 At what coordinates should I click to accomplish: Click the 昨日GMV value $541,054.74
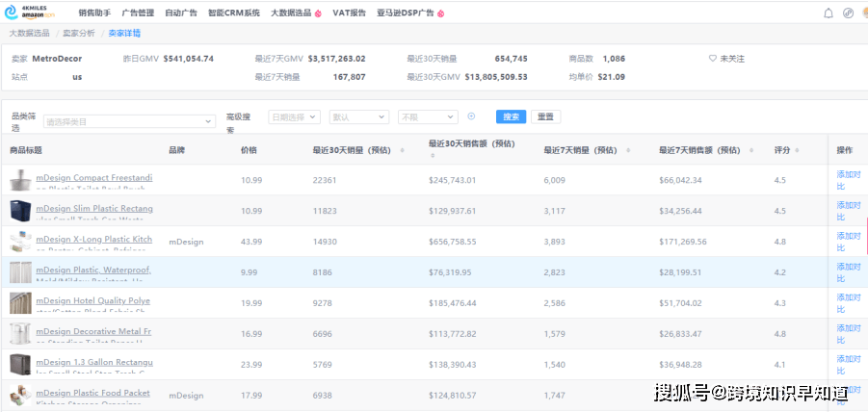(188, 59)
